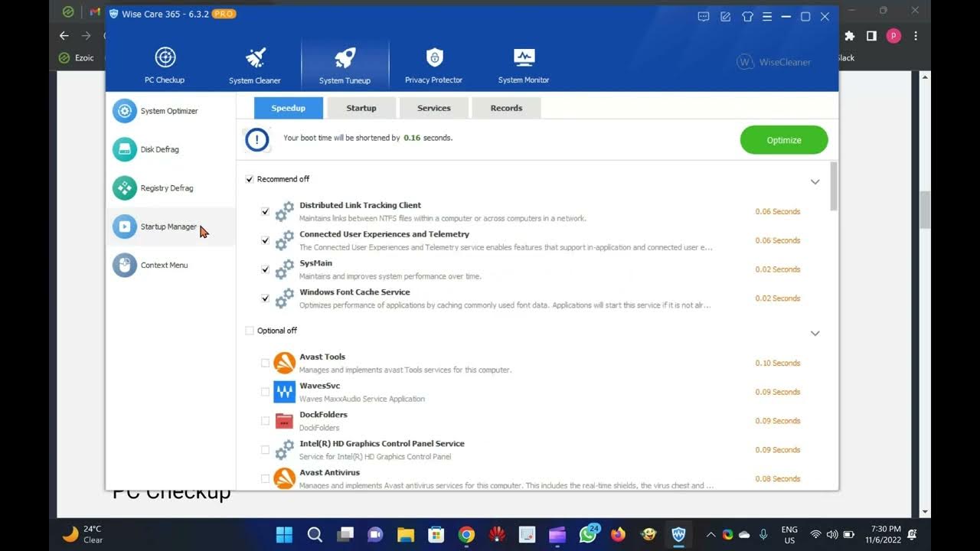Image resolution: width=980 pixels, height=551 pixels.
Task: Select the System Tuneup rocket icon
Action: (x=345, y=58)
